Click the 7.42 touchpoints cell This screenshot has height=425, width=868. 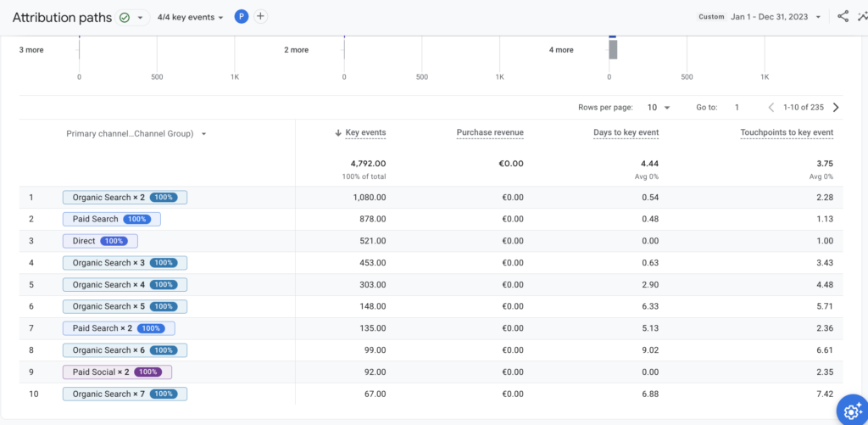(x=825, y=394)
